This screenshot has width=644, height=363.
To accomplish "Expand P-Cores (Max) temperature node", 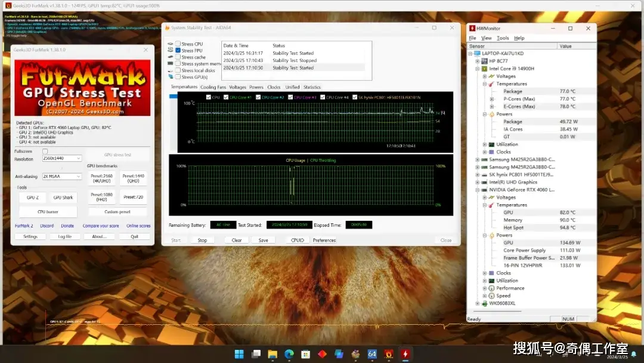I will 492,99.
